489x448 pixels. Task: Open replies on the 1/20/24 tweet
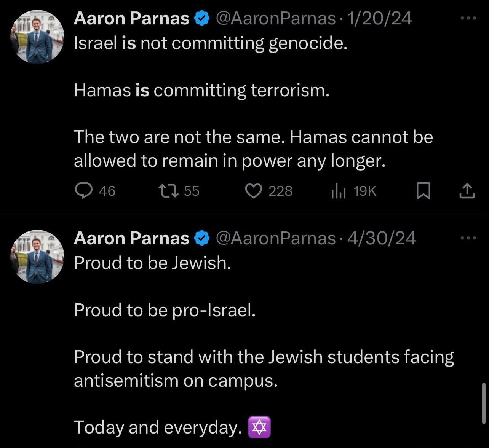95,191
